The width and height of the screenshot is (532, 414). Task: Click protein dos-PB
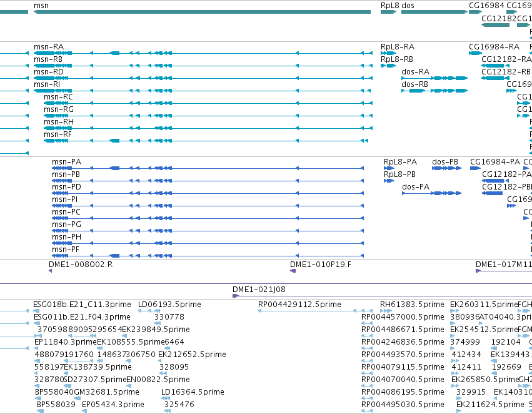coord(445,162)
